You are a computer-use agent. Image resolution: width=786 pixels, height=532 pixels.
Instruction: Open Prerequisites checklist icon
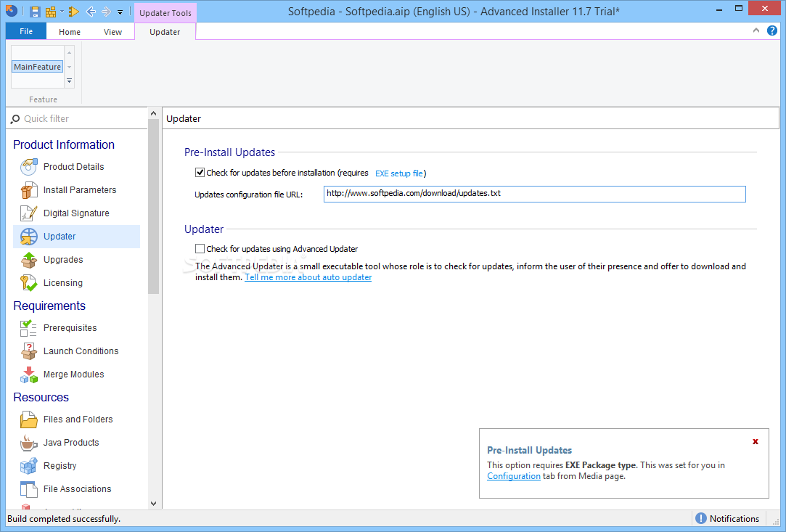coord(28,328)
